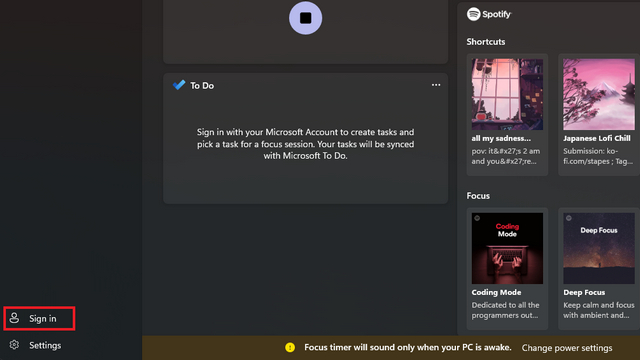Open the Coding Mode playlist cover

[x=507, y=248]
